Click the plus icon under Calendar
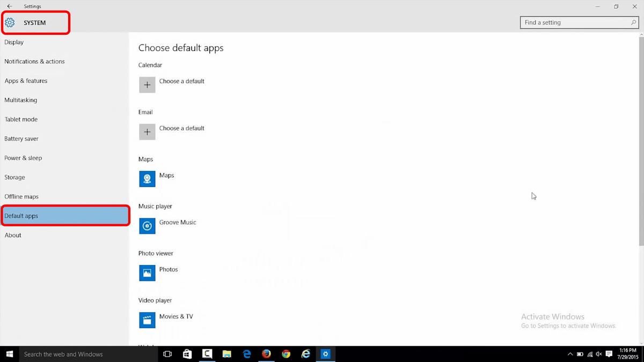The height and width of the screenshot is (362, 644). pos(147,85)
